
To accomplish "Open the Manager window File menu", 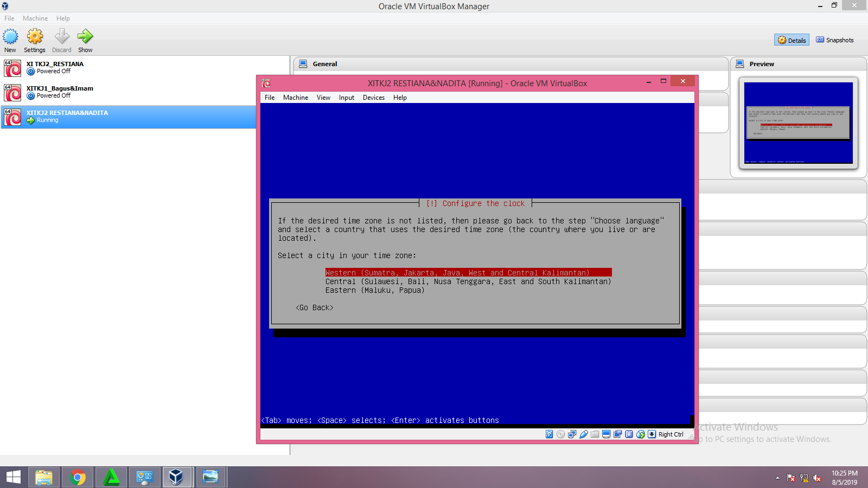I will click(x=9, y=18).
